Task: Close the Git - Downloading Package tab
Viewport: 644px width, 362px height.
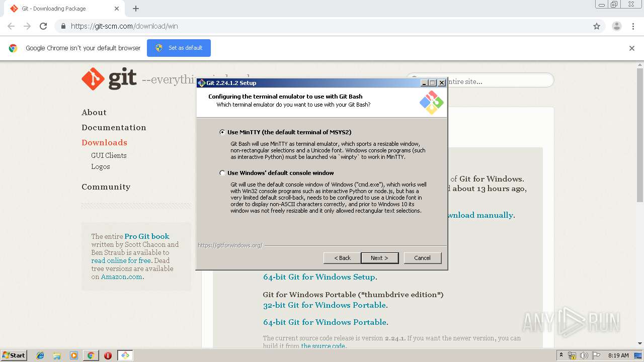Action: [117, 9]
